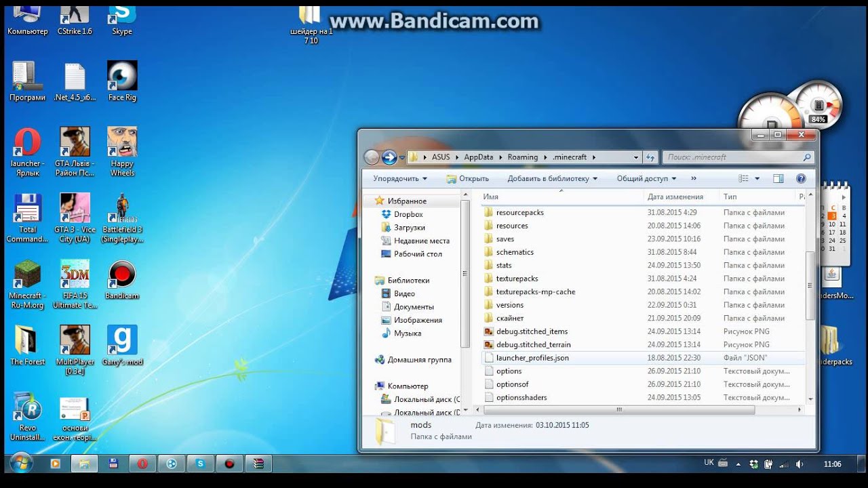Screen dimensions: 868x488
Task: Open the Skype desktop icon
Action: pos(122,19)
